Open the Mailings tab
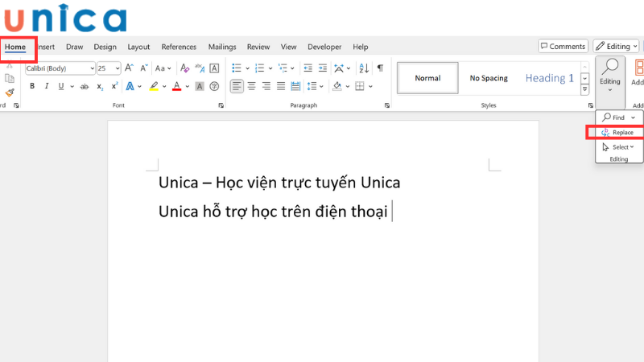Screen dimensions: 644x362 pos(222,47)
